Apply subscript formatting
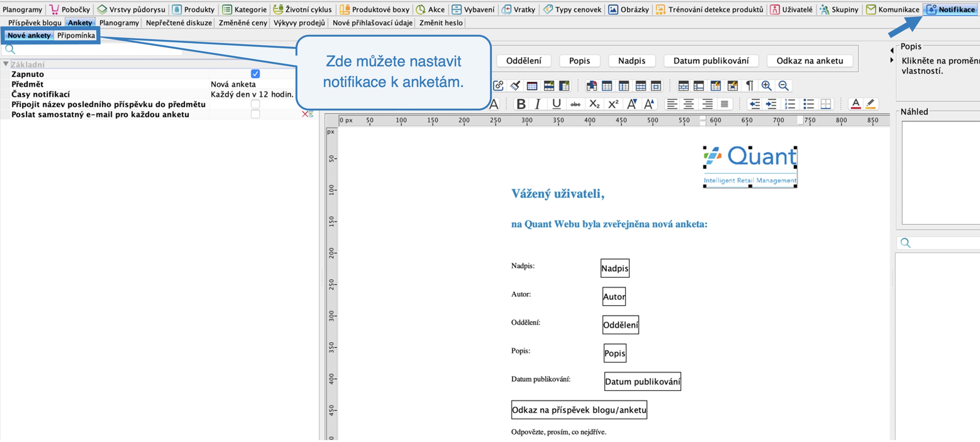 594,104
